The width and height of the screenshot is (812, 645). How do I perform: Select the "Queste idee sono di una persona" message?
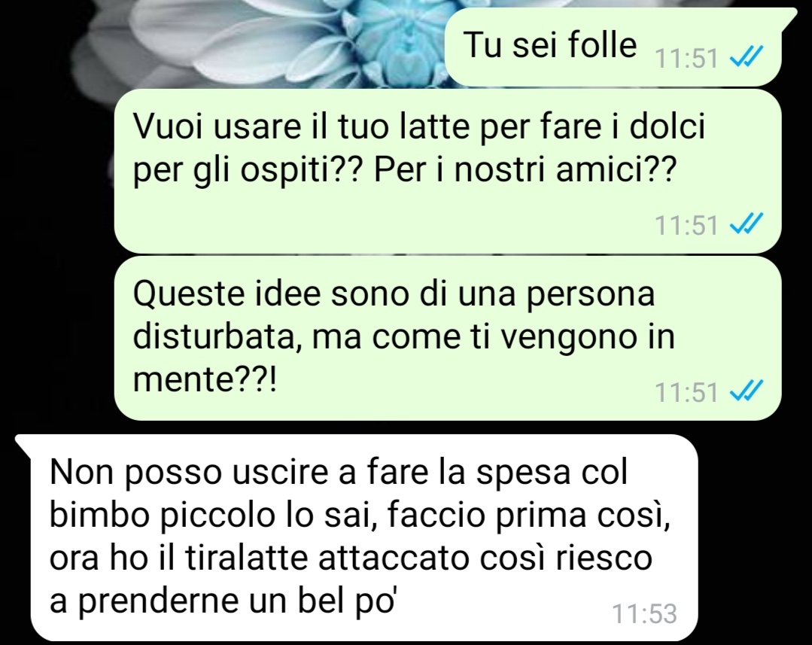tap(448, 338)
